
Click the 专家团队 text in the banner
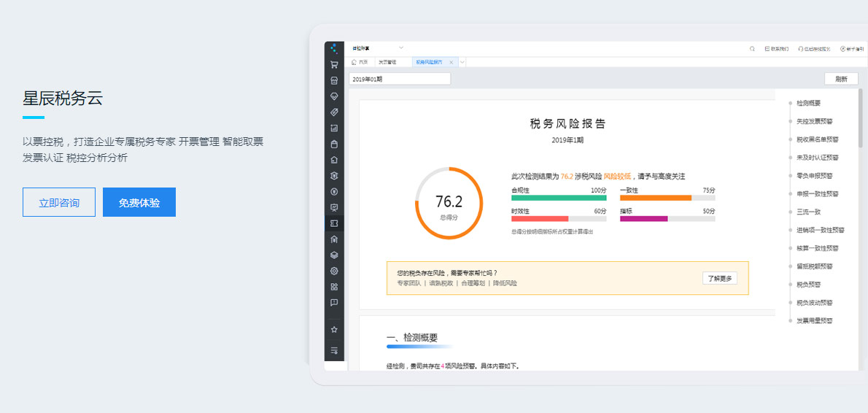pyautogui.click(x=409, y=283)
